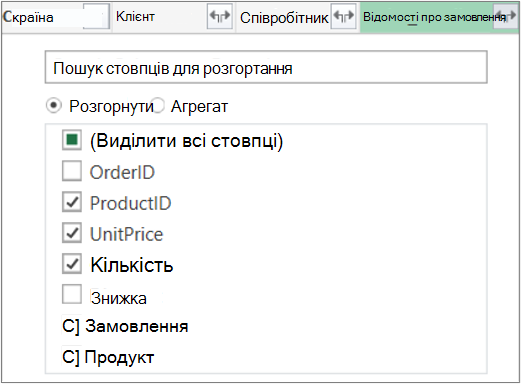Click the Скраїна column header
This screenshot has height=384, width=521.
coord(56,17)
